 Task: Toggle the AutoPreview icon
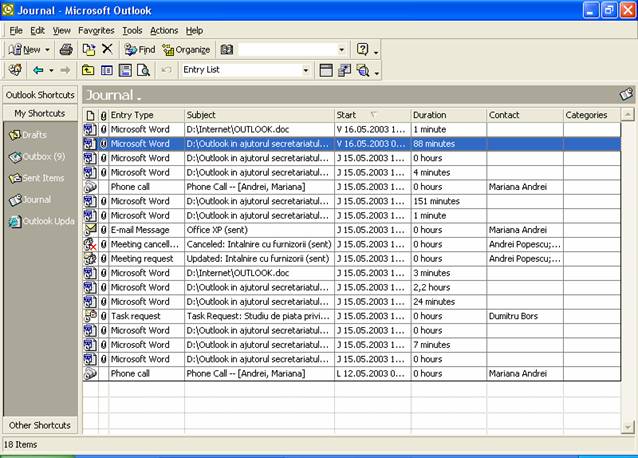point(363,70)
